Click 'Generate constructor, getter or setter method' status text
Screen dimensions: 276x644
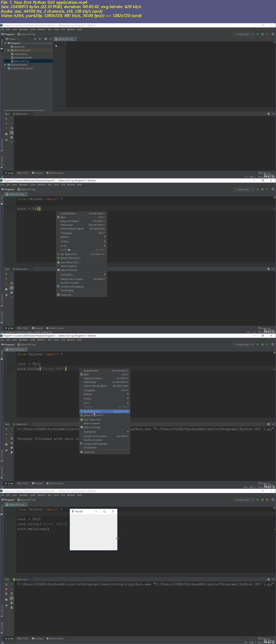(29, 332)
